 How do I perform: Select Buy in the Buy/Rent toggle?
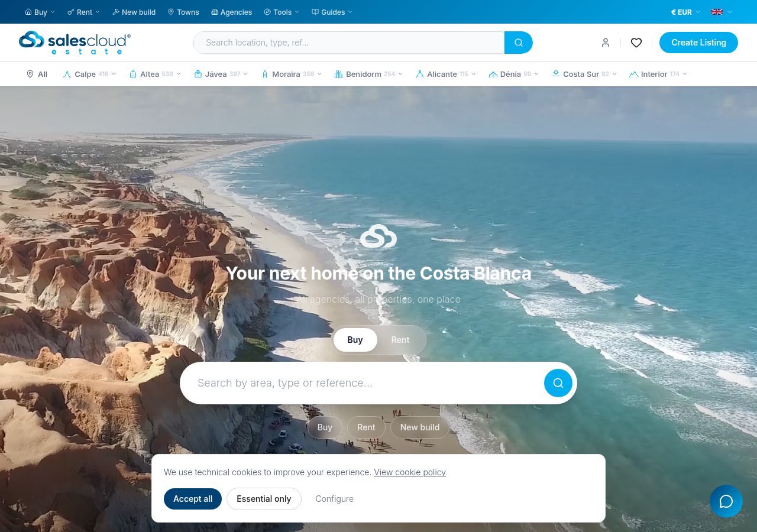pyautogui.click(x=355, y=340)
